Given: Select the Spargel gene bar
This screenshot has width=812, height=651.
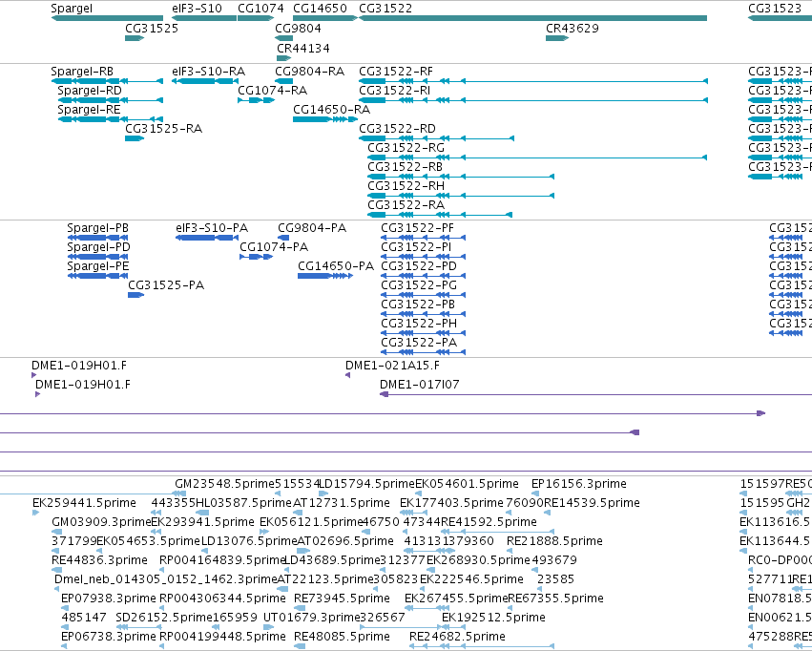Looking at the screenshot, I should 107,18.
